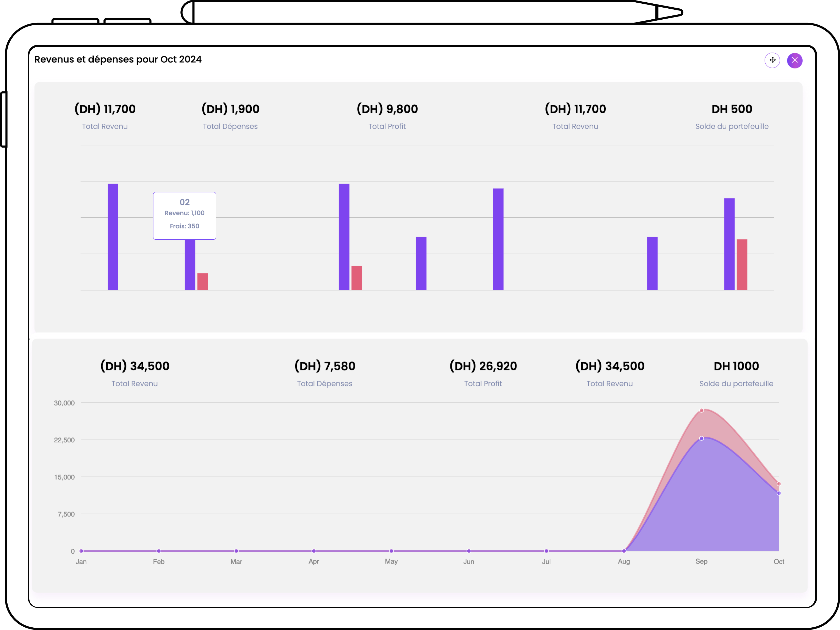
Task: Close the Revenus et dépenses dialog
Action: (794, 60)
